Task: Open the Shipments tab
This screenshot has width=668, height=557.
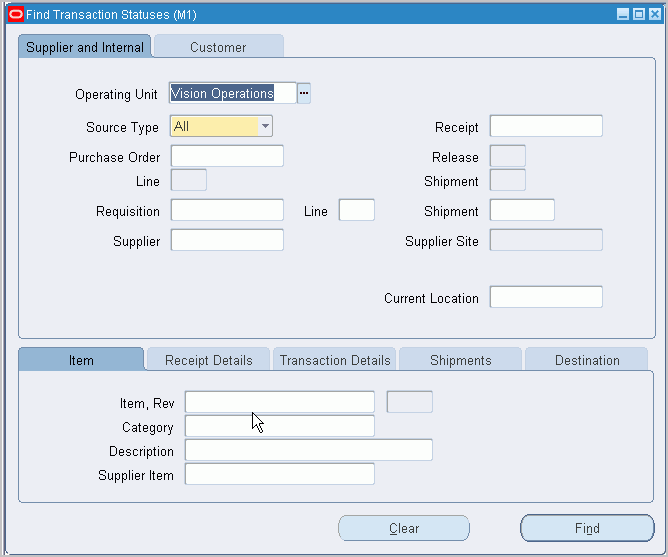Action: (x=461, y=360)
